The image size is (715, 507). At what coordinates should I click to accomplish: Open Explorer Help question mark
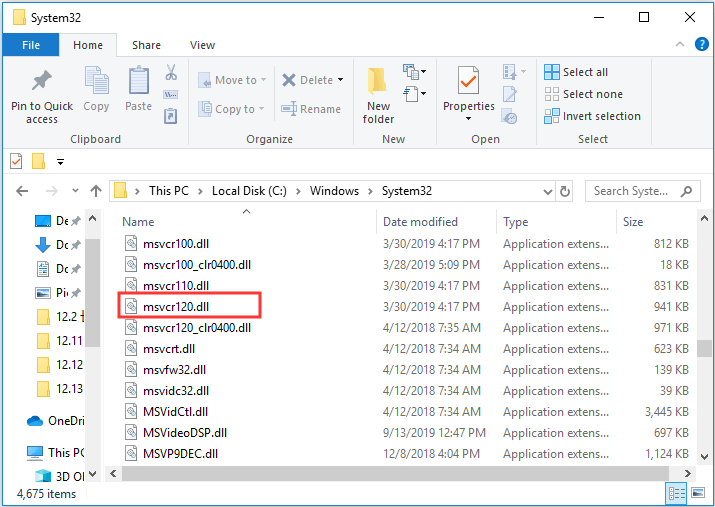701,44
